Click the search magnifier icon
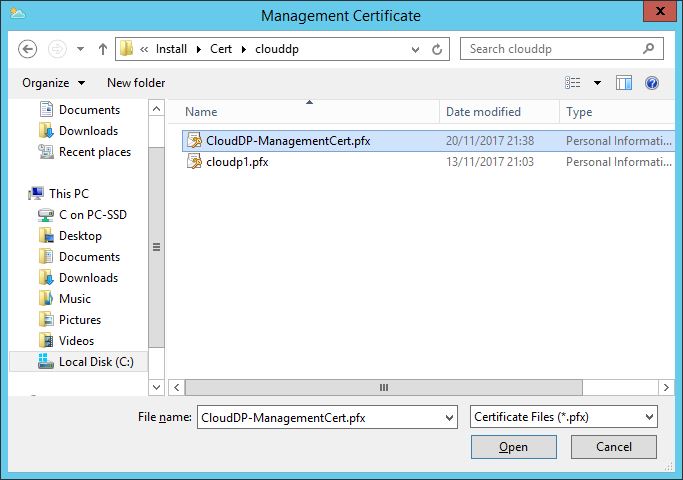Viewport: 683px width, 480px height. pyautogui.click(x=648, y=48)
